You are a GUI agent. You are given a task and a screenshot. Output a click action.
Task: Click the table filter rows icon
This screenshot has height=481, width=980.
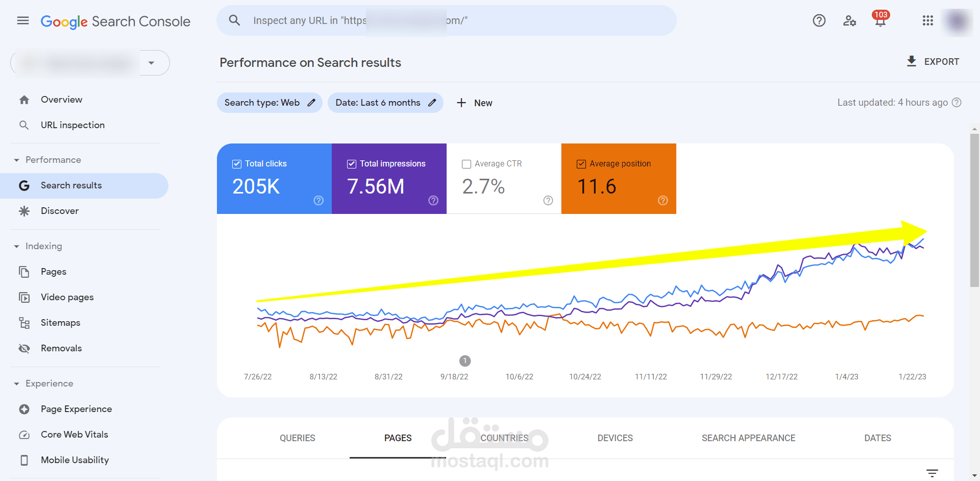click(x=932, y=473)
